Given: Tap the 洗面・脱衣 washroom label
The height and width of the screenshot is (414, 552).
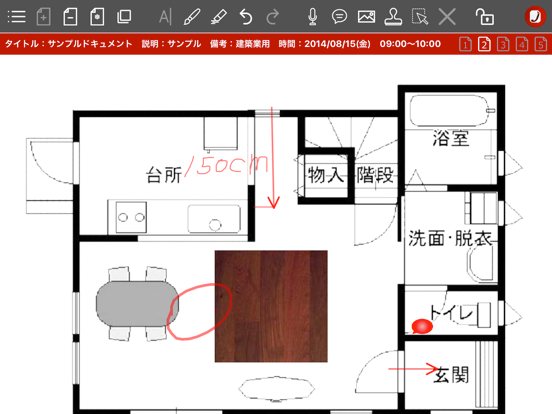Looking at the screenshot, I should 450,238.
